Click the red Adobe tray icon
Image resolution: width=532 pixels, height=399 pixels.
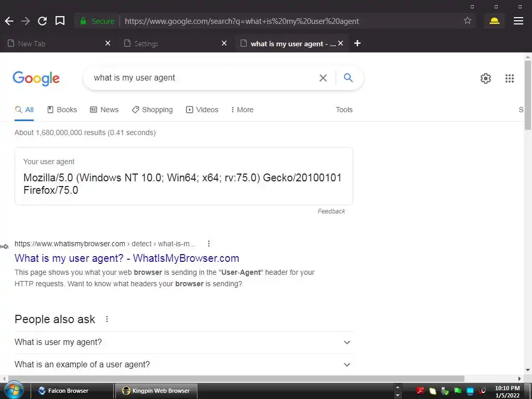(x=420, y=391)
